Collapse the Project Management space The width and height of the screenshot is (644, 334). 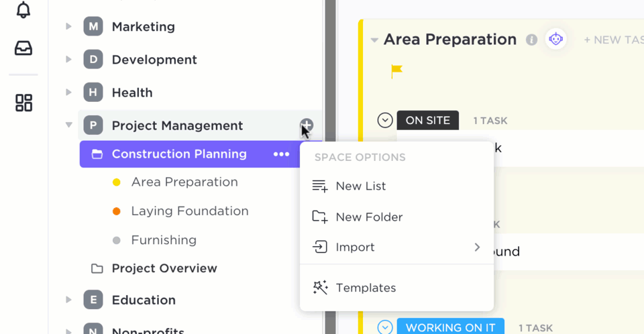pyautogui.click(x=68, y=125)
